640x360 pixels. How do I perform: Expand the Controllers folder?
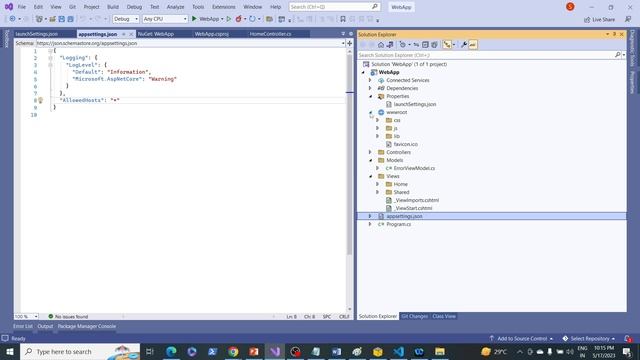click(x=370, y=152)
